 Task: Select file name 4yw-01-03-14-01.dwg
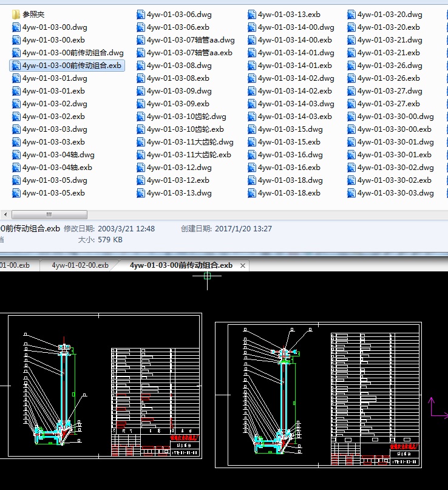(296, 53)
